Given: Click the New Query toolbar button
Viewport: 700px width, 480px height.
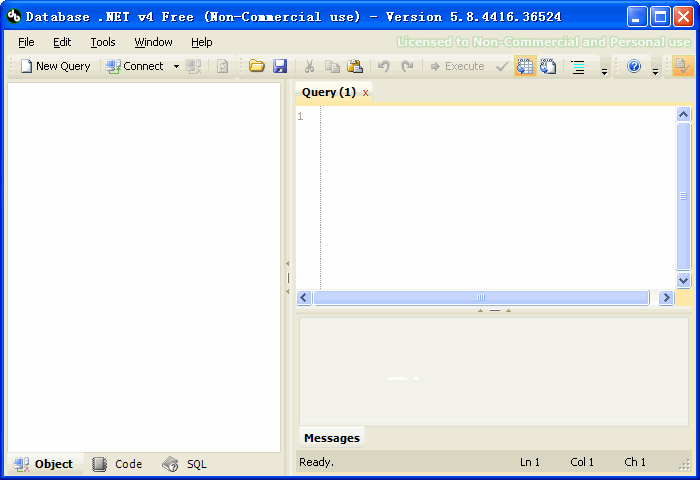Looking at the screenshot, I should click(x=55, y=66).
